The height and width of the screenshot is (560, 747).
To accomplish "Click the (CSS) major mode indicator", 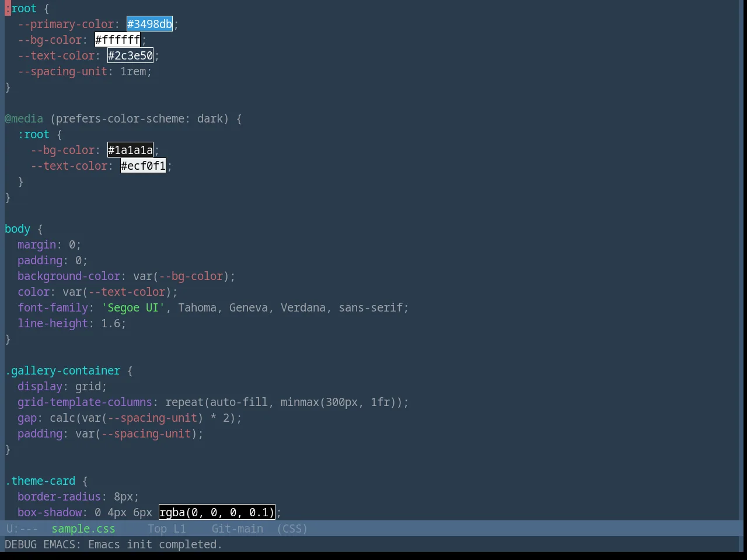I will pos(292,528).
